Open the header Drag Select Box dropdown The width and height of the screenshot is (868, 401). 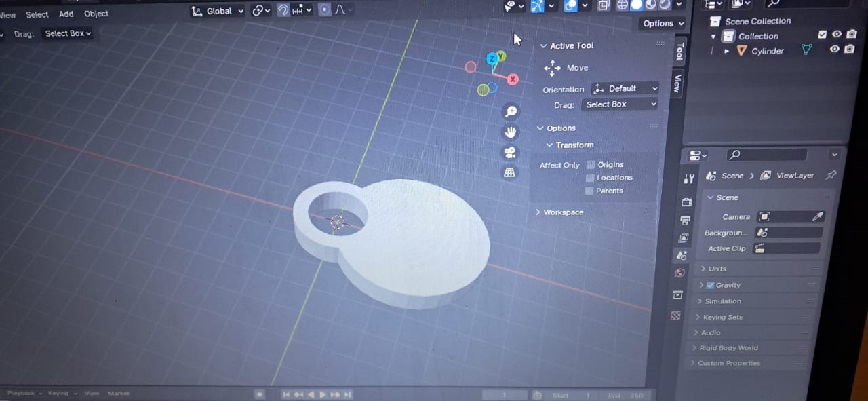tap(67, 33)
